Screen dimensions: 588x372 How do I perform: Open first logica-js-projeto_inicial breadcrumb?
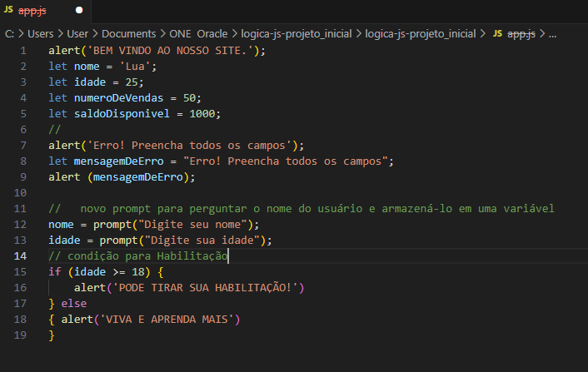(x=296, y=34)
